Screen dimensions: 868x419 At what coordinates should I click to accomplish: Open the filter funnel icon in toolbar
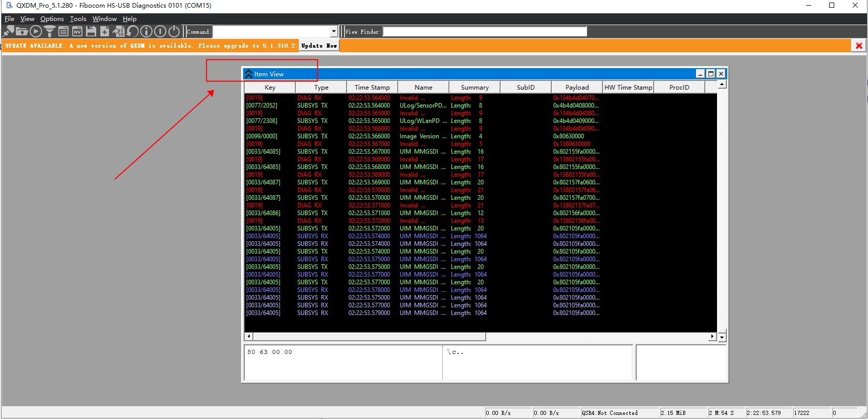tap(50, 32)
